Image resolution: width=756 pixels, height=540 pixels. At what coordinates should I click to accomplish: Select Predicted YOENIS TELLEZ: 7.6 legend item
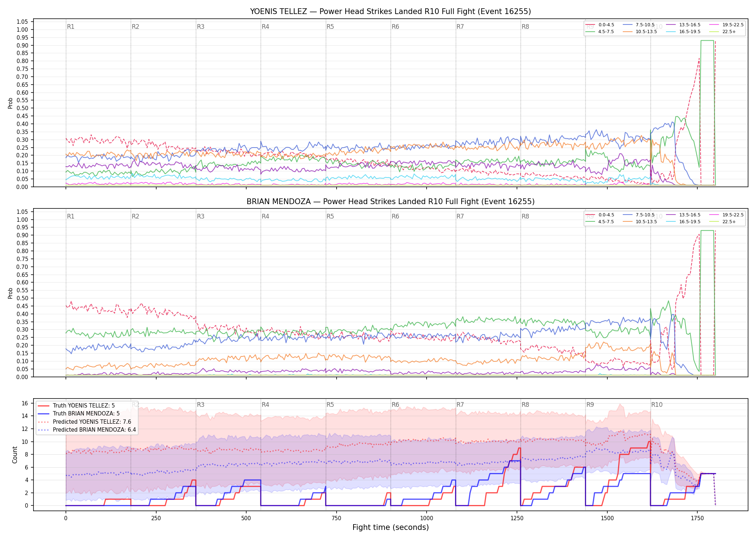tap(85, 422)
